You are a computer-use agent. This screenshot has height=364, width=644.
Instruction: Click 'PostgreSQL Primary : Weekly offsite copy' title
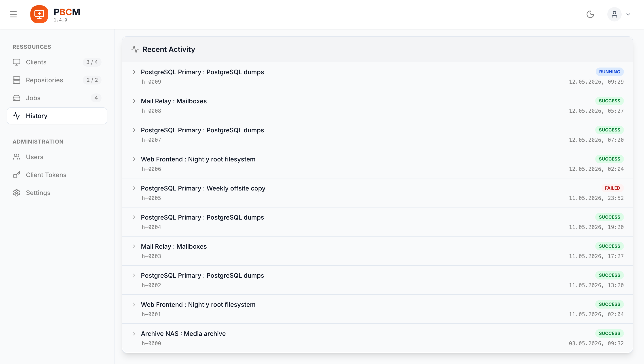pyautogui.click(x=203, y=188)
